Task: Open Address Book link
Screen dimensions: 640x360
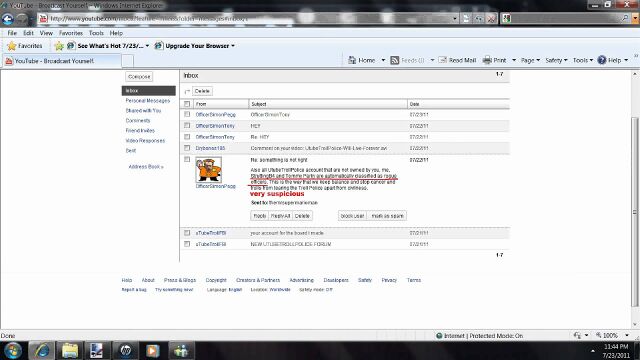Action: pyautogui.click(x=146, y=167)
